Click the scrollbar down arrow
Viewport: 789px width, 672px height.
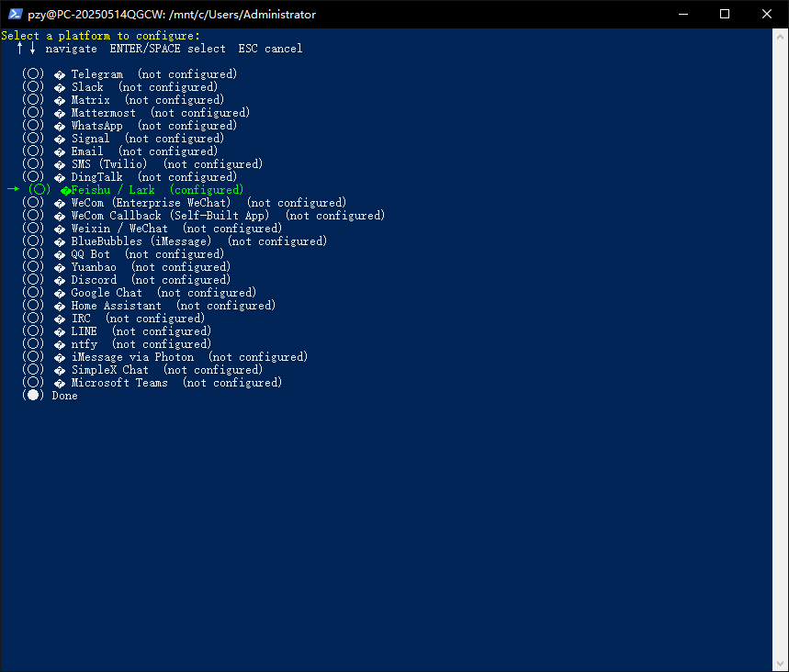tap(780, 664)
